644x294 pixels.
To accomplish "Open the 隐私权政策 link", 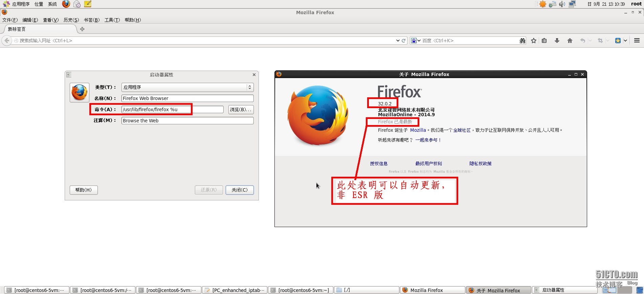I will [x=481, y=164].
